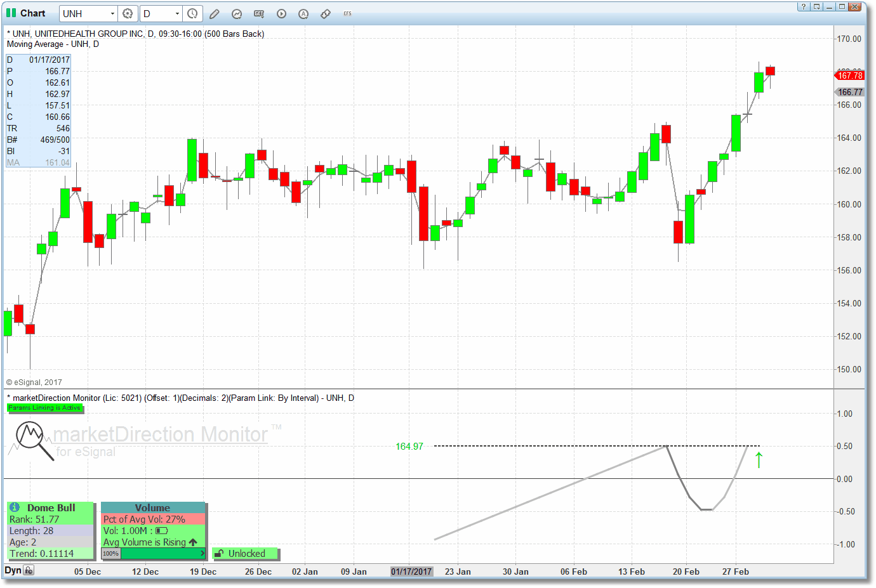Open the alerts circled-A icon
This screenshot has width=876, height=588.
point(303,13)
